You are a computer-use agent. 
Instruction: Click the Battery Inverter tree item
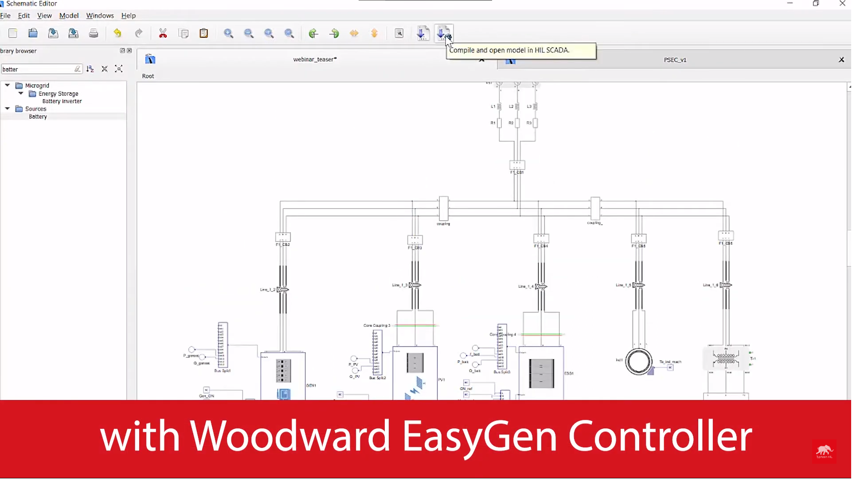point(62,101)
